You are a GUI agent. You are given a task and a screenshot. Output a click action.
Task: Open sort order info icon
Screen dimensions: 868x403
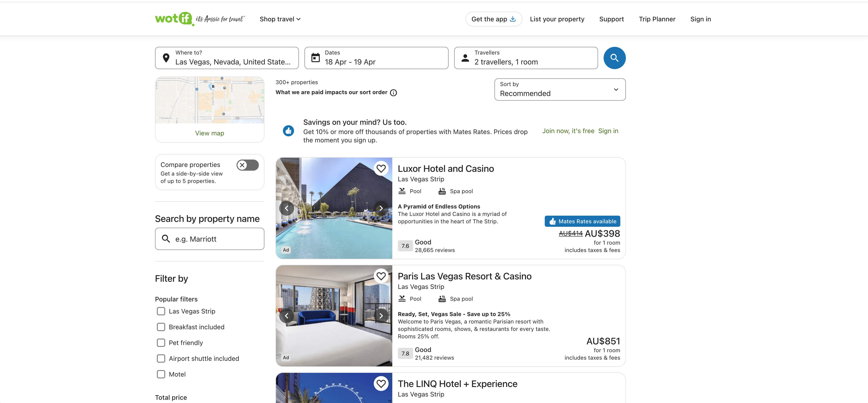(x=393, y=93)
